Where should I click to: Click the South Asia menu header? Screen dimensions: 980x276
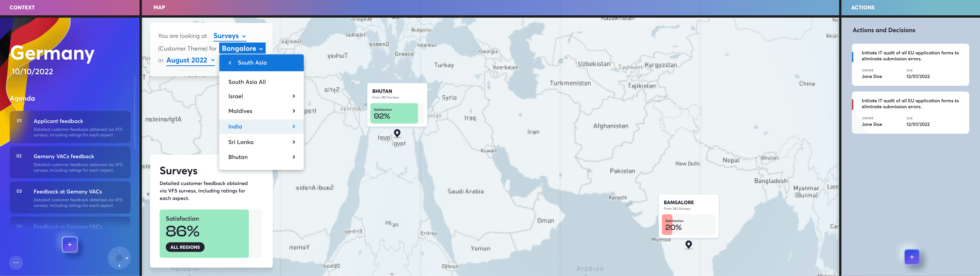click(x=261, y=63)
